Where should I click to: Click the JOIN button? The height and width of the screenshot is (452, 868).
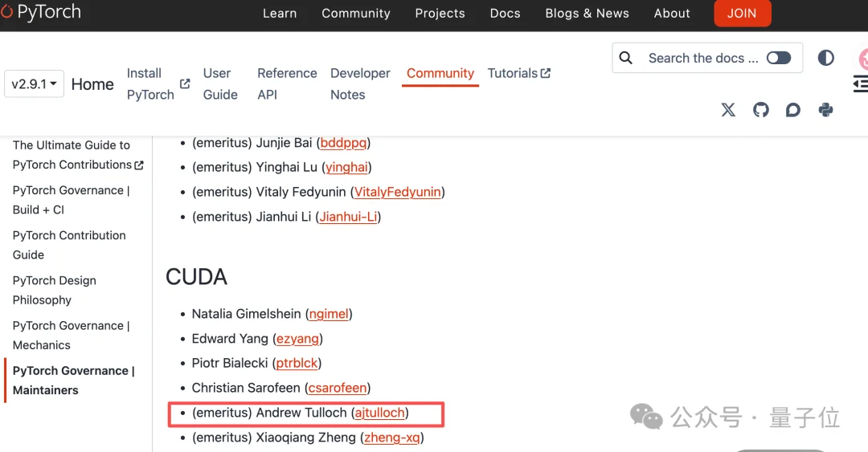[x=742, y=14]
